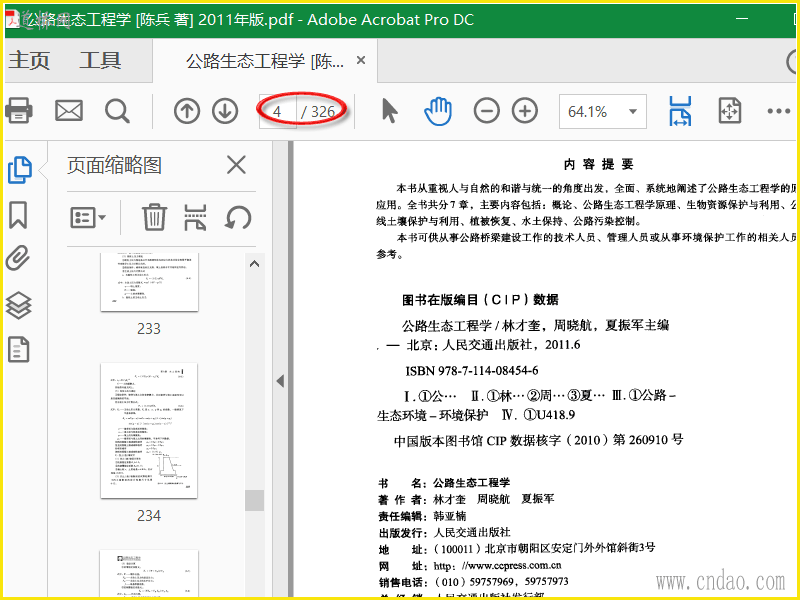Open the bookmarks panel
This screenshot has width=800, height=600.
18,214
